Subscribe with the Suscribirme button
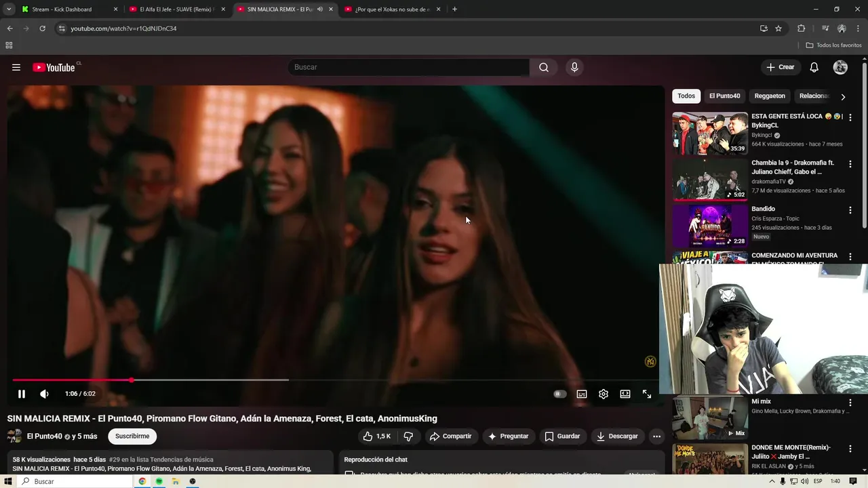868x488 pixels. 132,436
